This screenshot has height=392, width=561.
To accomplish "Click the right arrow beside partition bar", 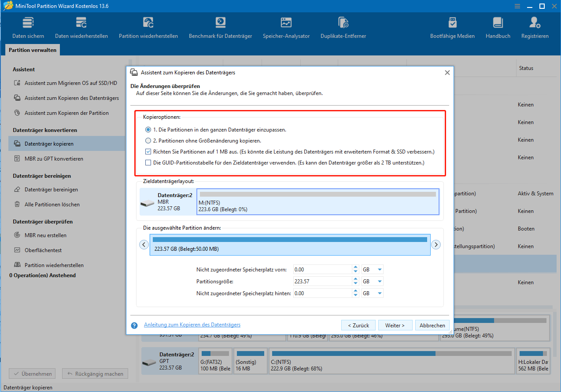I will tap(436, 245).
